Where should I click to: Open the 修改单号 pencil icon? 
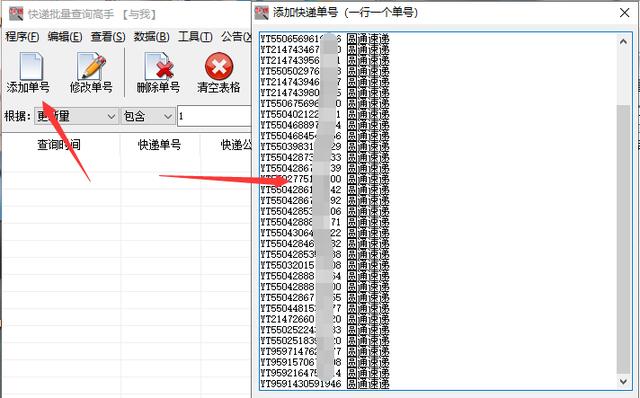pyautogui.click(x=91, y=67)
